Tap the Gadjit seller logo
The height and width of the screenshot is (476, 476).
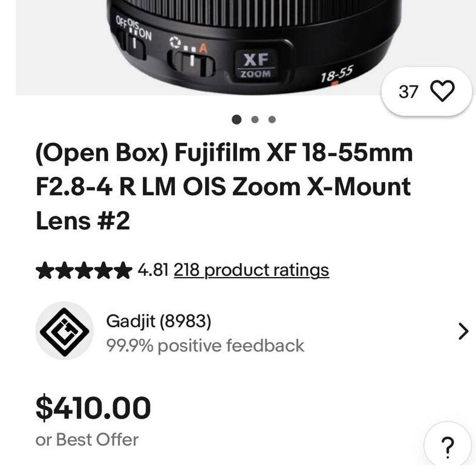(64, 331)
